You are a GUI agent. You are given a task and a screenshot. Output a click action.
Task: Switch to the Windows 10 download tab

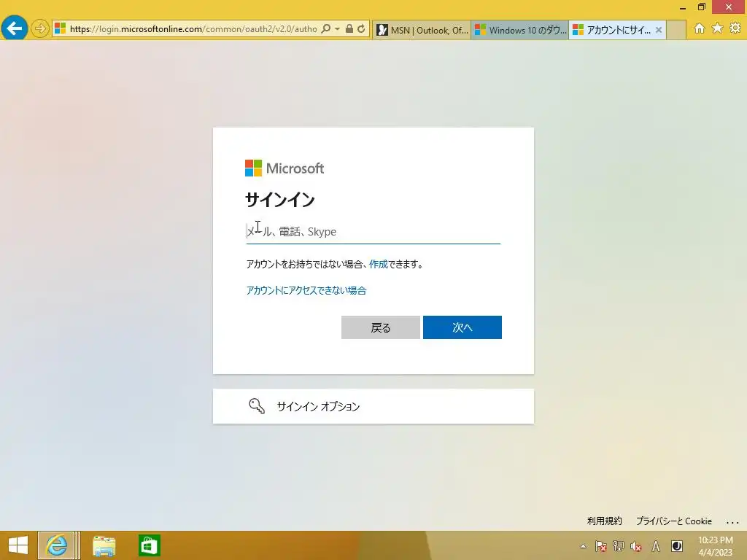click(x=519, y=30)
